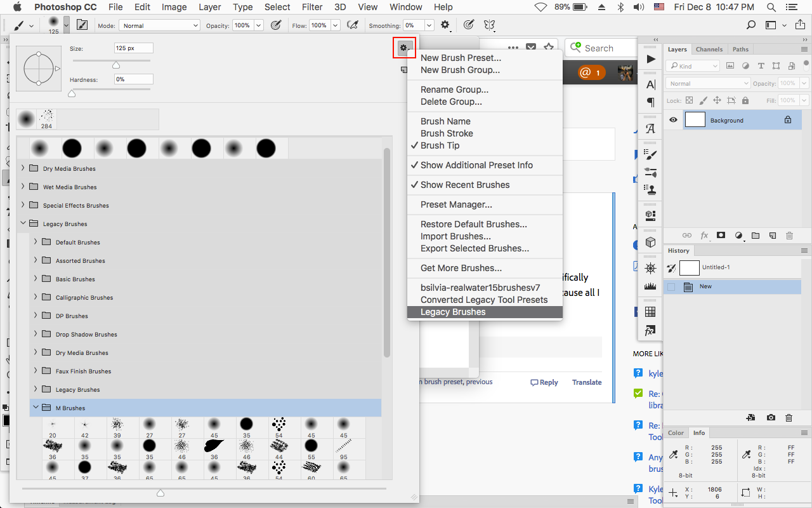Click the Add layer style fx icon
Screen dimensions: 812x508
coord(704,235)
